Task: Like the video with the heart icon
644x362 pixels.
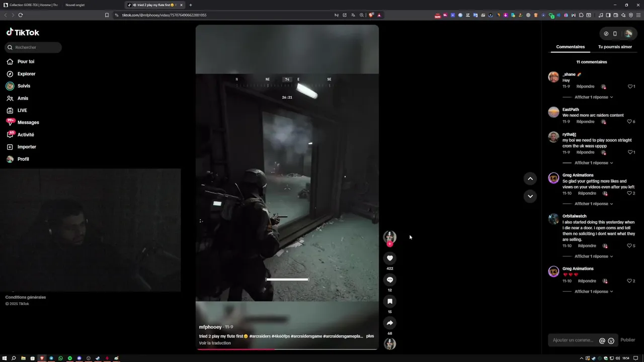Action: click(390, 258)
